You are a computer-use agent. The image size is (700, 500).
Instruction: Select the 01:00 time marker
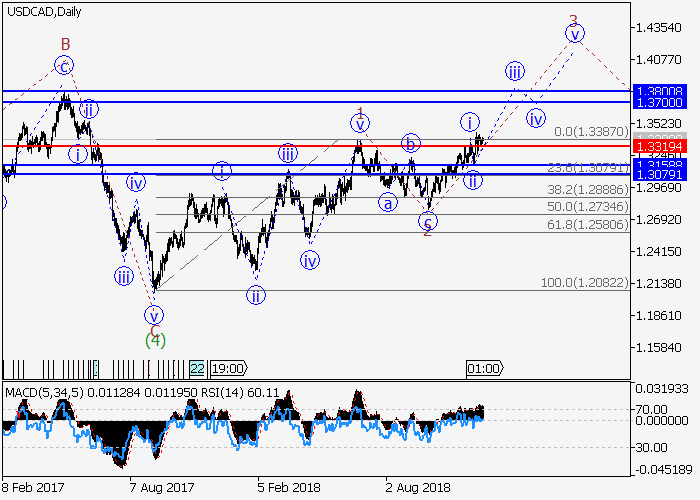point(484,368)
